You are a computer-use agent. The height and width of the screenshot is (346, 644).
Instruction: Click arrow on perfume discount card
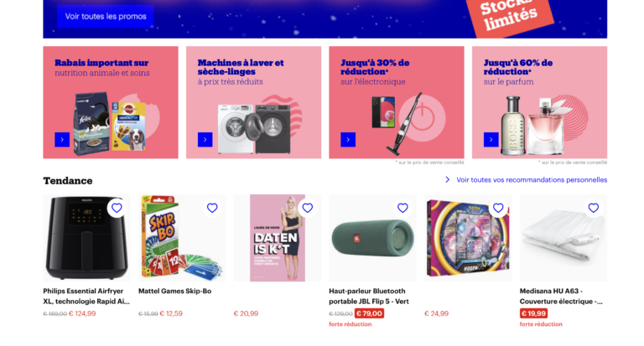pos(491,140)
